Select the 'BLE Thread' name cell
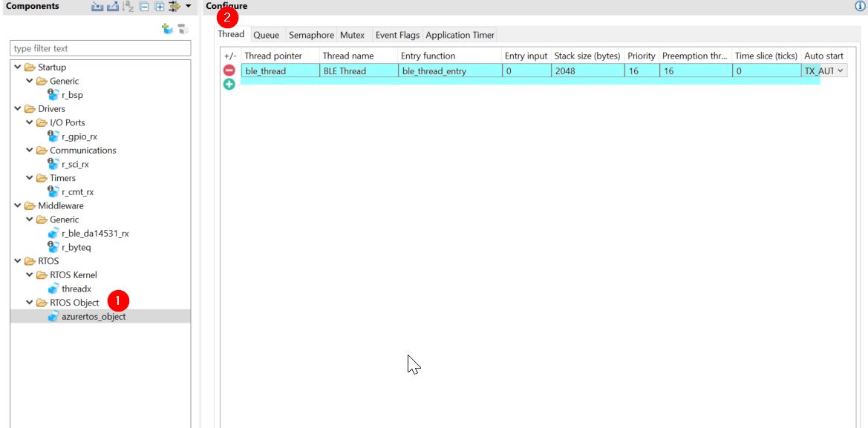This screenshot has width=868, height=428. (358, 70)
